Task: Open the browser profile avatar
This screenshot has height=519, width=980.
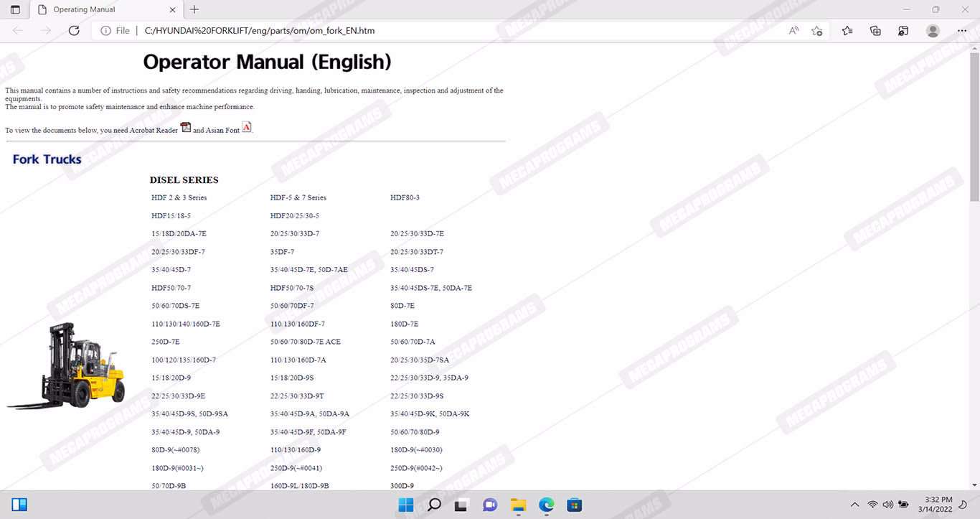Action: (x=933, y=31)
